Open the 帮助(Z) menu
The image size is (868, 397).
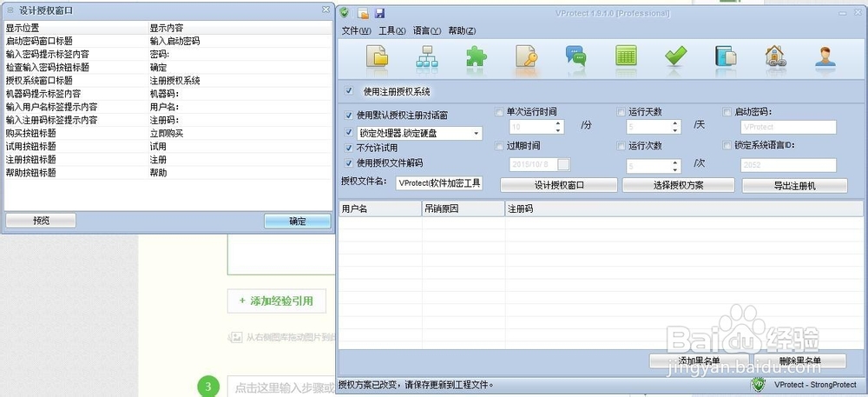(462, 31)
